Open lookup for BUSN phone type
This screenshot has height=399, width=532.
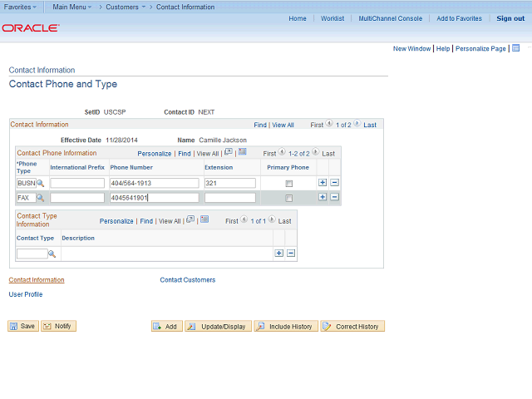click(x=41, y=183)
